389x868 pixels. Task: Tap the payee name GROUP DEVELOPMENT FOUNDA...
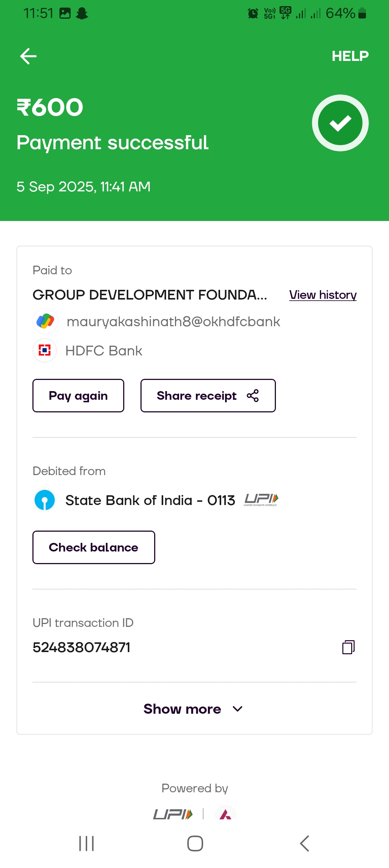150,295
